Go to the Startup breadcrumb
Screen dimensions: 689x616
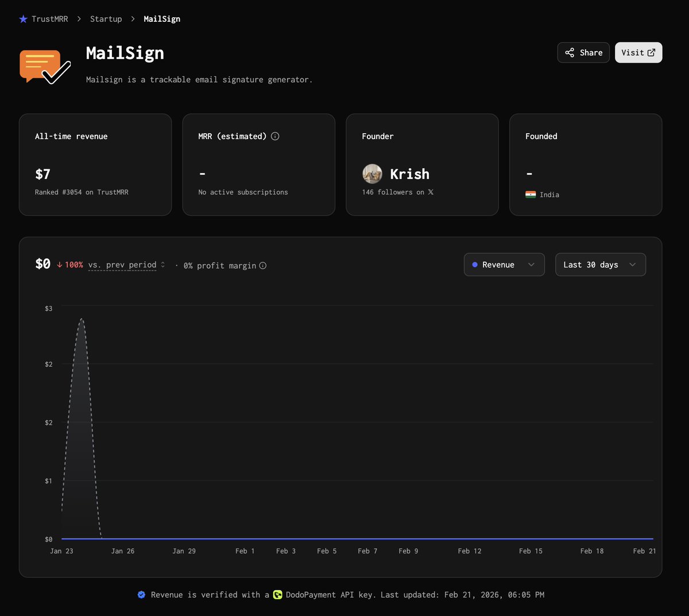106,19
